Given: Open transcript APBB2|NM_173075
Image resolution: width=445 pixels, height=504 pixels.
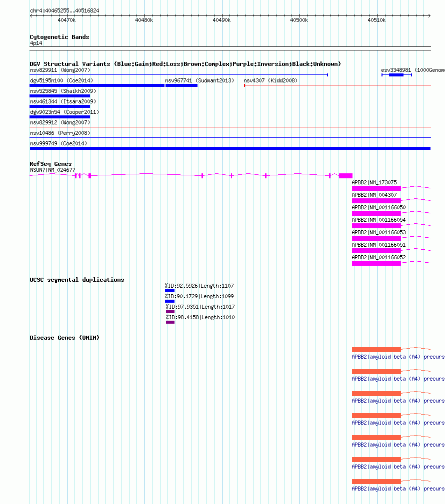Looking at the screenshot, I should [374, 182].
